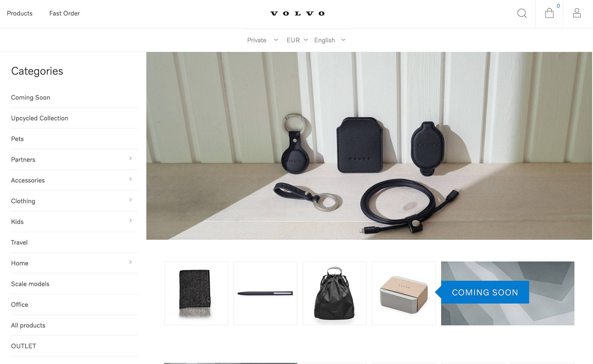Select the Fast Order menu item

[64, 13]
